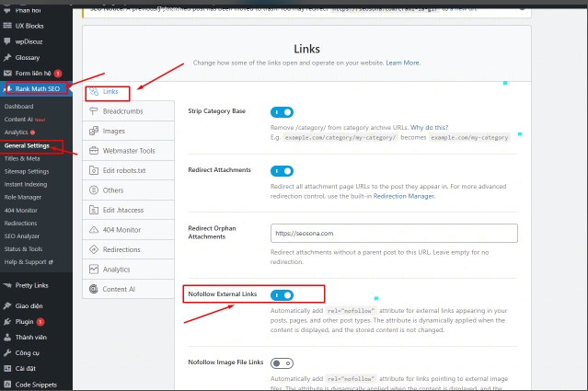Open Sitemap Settings in sidebar
The width and height of the screenshot is (588, 391).
pos(27,171)
